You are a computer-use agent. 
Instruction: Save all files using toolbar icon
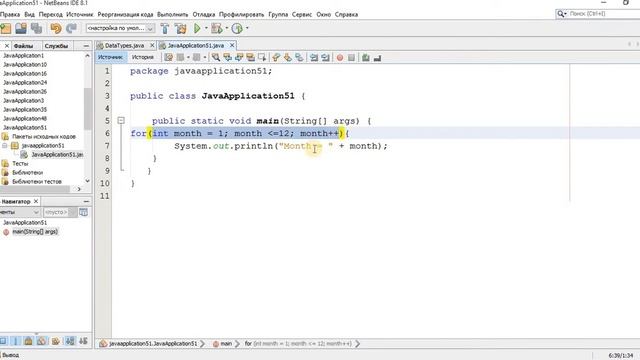coord(36,28)
